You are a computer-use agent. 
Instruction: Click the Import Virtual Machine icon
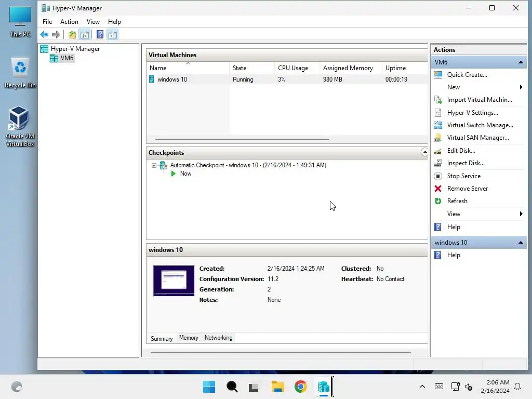[x=438, y=100]
